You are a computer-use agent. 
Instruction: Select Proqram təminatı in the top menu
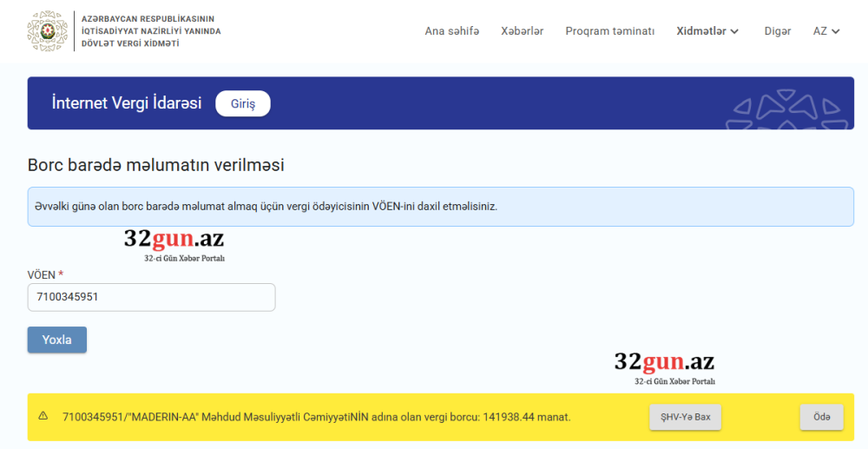(x=609, y=31)
